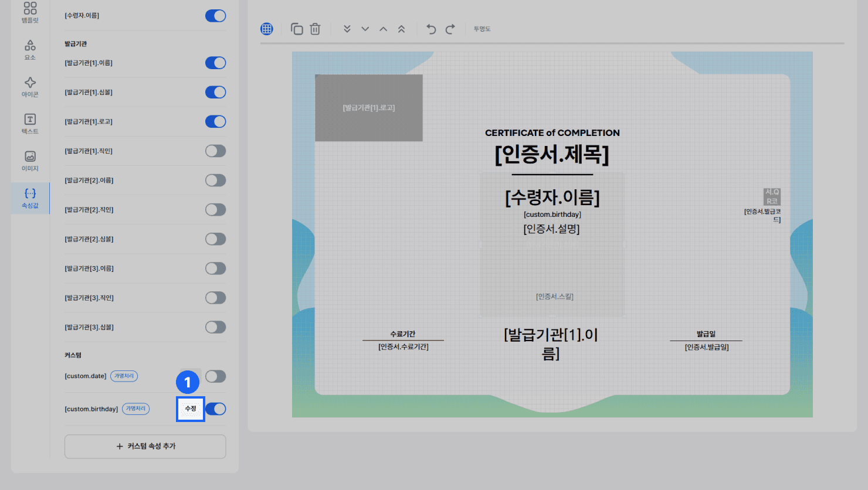Viewport: 868px width, 490px height.
Task: Enable [발급기관[3].이름] switch
Action: (x=215, y=268)
